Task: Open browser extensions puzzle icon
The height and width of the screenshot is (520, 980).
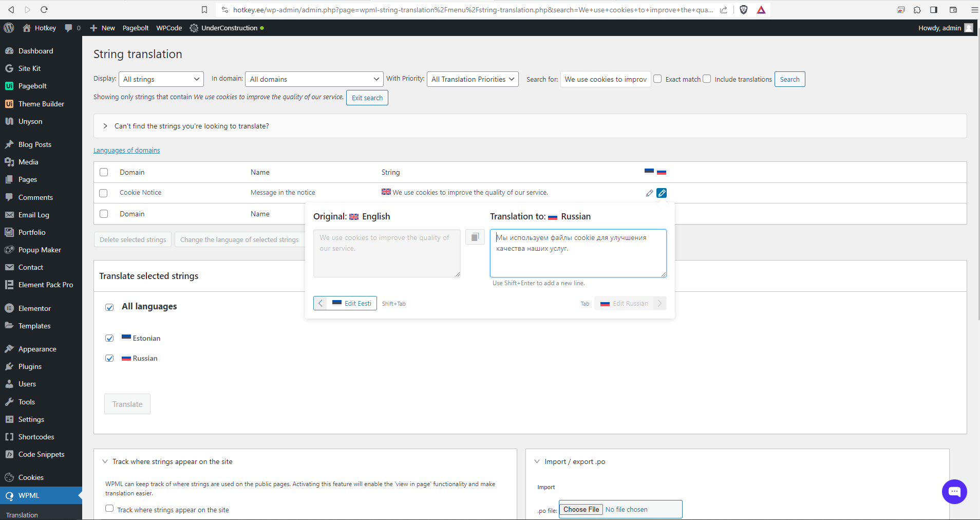Action: click(917, 9)
